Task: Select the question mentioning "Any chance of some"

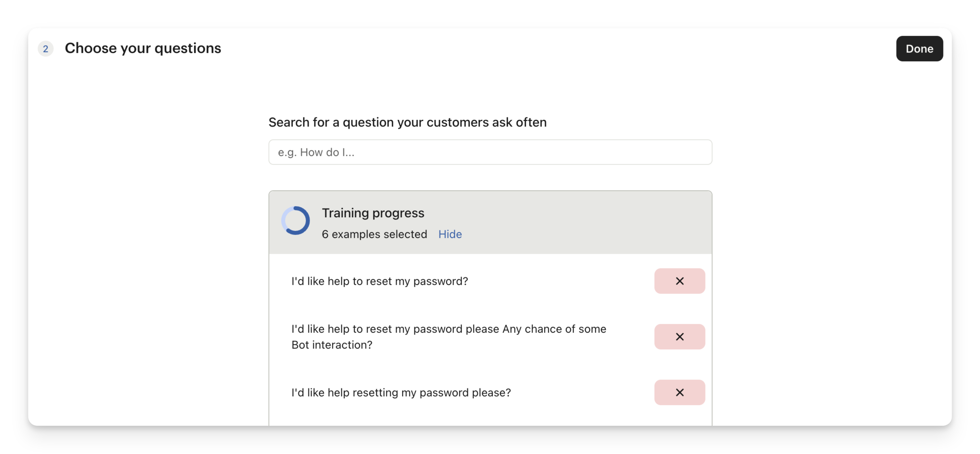Action: 448,329
